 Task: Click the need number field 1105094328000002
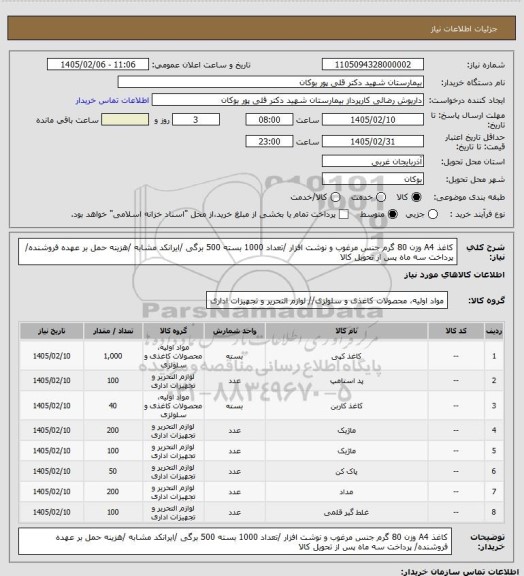pyautogui.click(x=373, y=65)
